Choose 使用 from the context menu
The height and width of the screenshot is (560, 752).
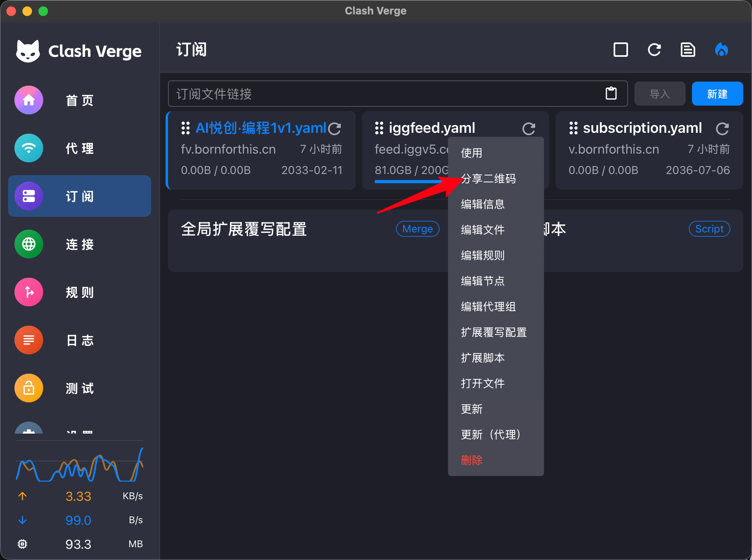(496, 153)
